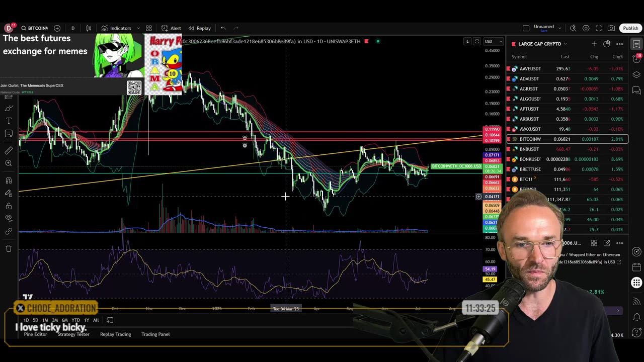Image resolution: width=644 pixels, height=362 pixels.
Task: Add a symbol to the watchlist
Action: pos(594,44)
